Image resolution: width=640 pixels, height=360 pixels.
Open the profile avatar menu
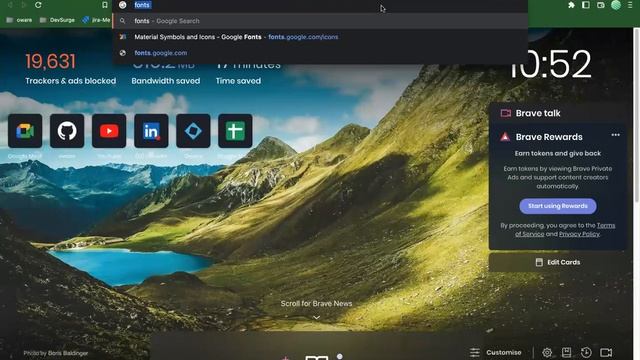616,5
